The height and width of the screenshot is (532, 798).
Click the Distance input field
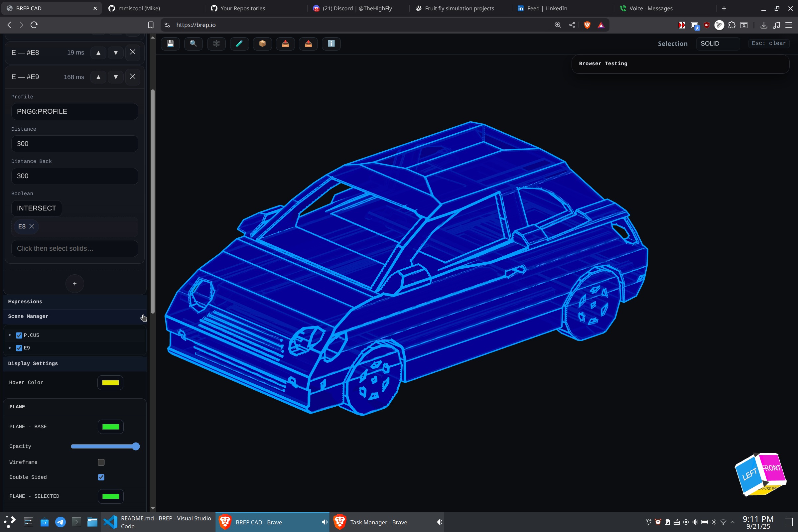tap(74, 144)
